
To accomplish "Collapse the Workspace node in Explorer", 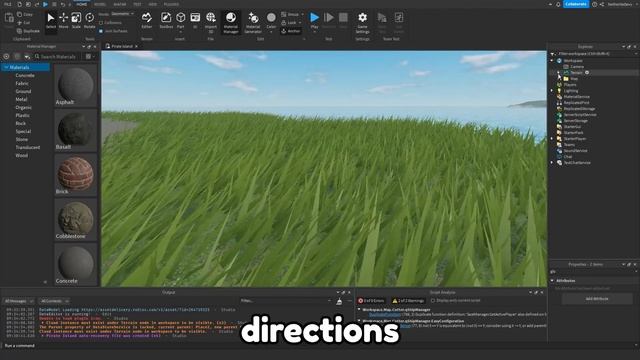I will (x=552, y=60).
